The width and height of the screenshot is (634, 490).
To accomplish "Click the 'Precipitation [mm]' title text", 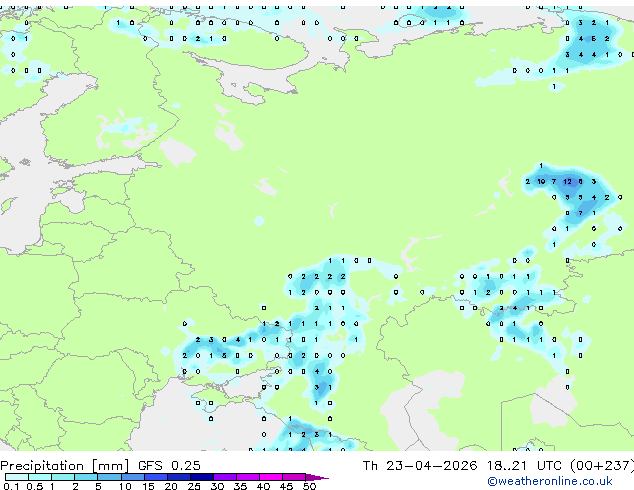I will [x=65, y=466].
